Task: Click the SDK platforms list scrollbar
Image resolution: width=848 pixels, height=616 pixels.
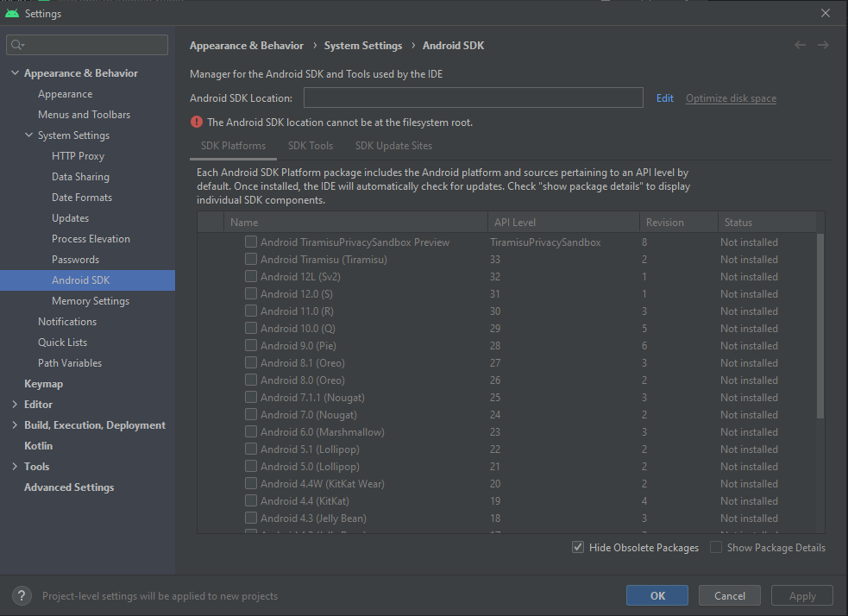Action: coord(820,325)
